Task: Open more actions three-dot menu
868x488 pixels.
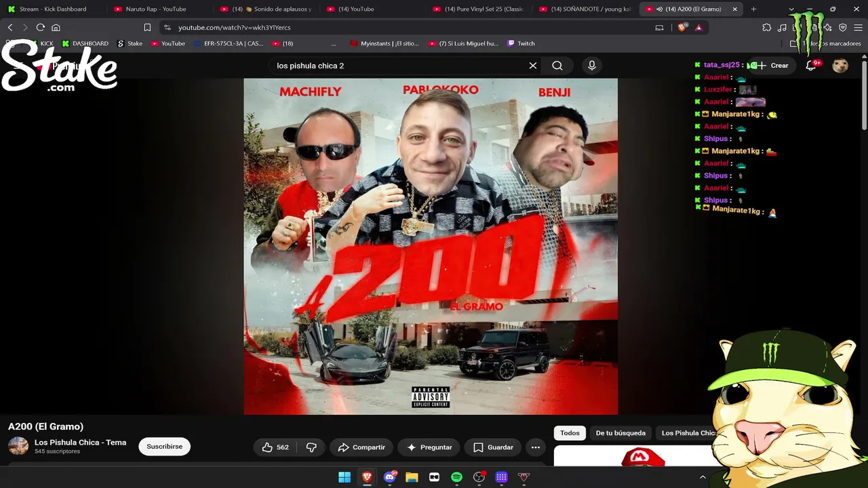Action: pyautogui.click(x=535, y=447)
